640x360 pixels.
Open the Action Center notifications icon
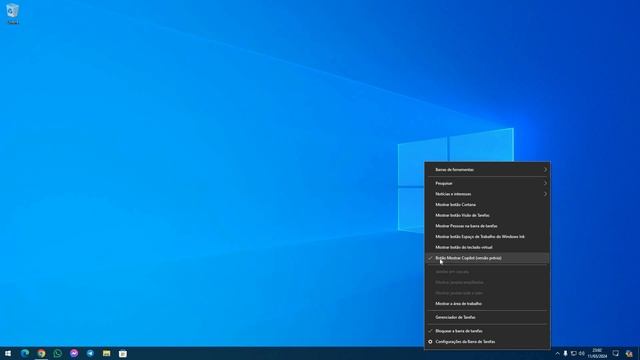(x=616, y=353)
